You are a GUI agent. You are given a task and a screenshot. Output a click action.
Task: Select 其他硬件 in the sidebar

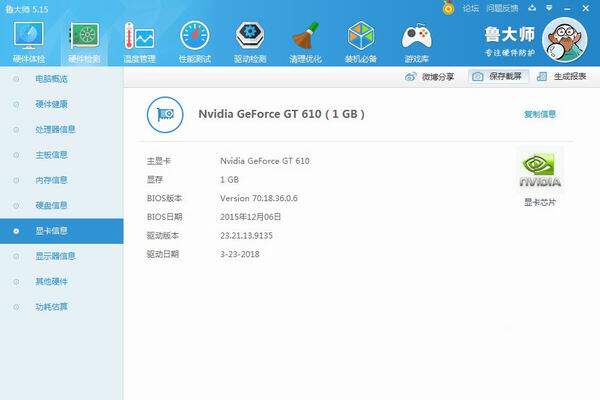(62, 281)
